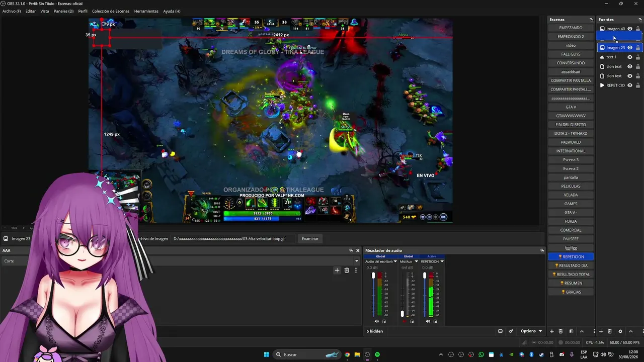
Task: Switch audio mixer layout icon
Action: pyautogui.click(x=500, y=331)
